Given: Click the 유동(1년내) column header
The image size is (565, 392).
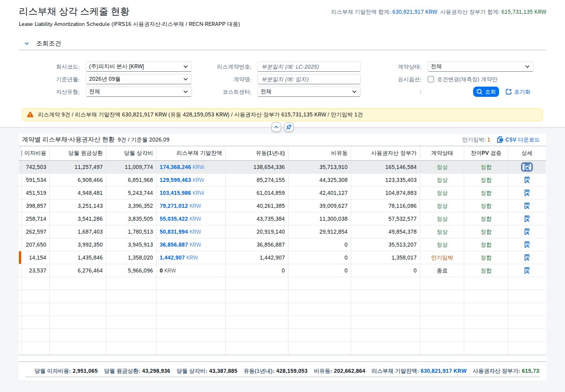Looking at the screenshot, I should pyautogui.click(x=257, y=153).
